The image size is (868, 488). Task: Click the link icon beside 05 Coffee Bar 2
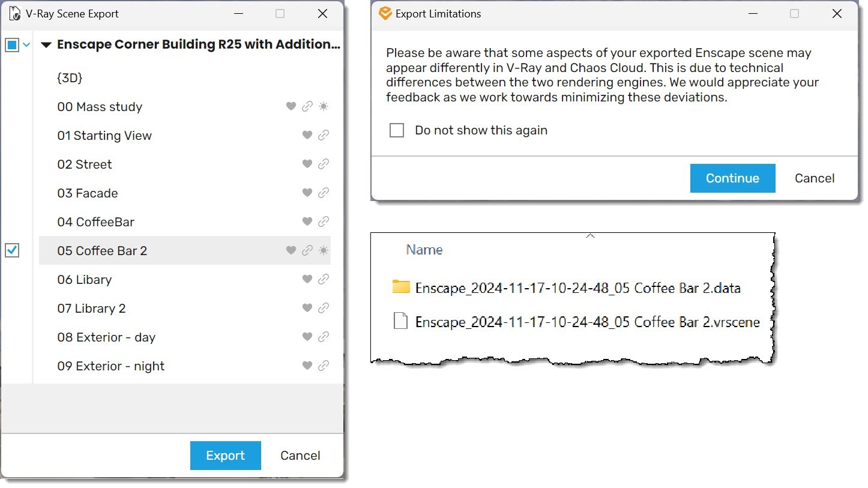point(307,250)
